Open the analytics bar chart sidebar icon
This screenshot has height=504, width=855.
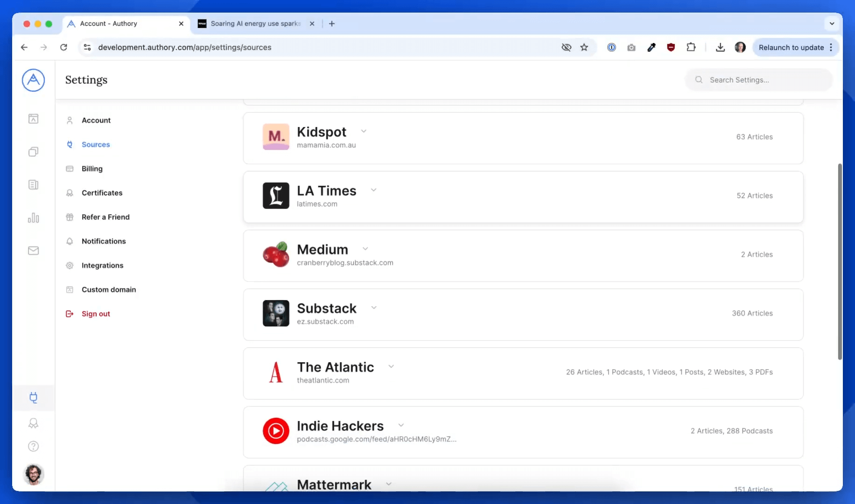(33, 218)
